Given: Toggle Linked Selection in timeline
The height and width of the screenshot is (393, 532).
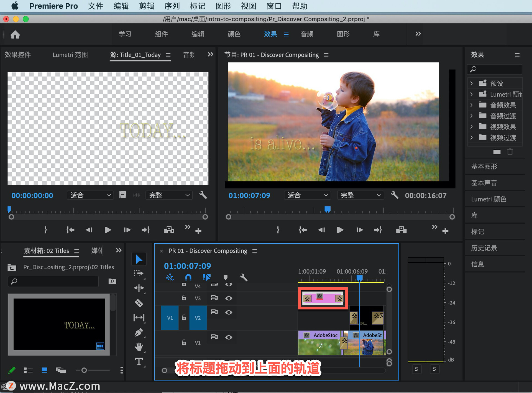Looking at the screenshot, I should pos(207,277).
